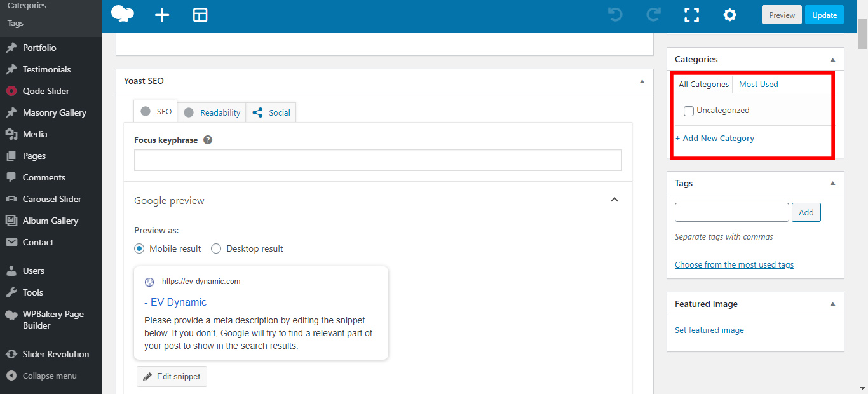Click the Preview button
Viewport: 868px width, 394px height.
pos(782,15)
